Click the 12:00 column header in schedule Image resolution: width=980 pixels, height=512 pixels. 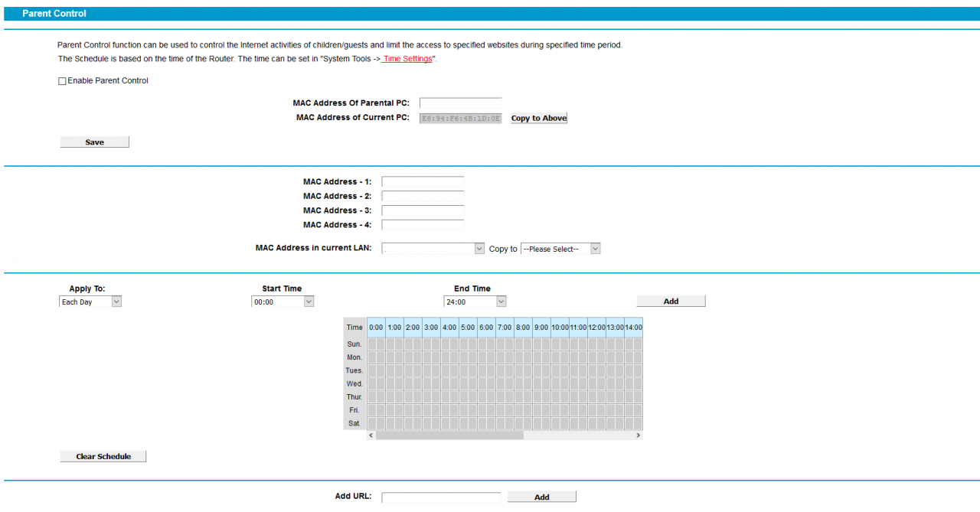(596, 328)
